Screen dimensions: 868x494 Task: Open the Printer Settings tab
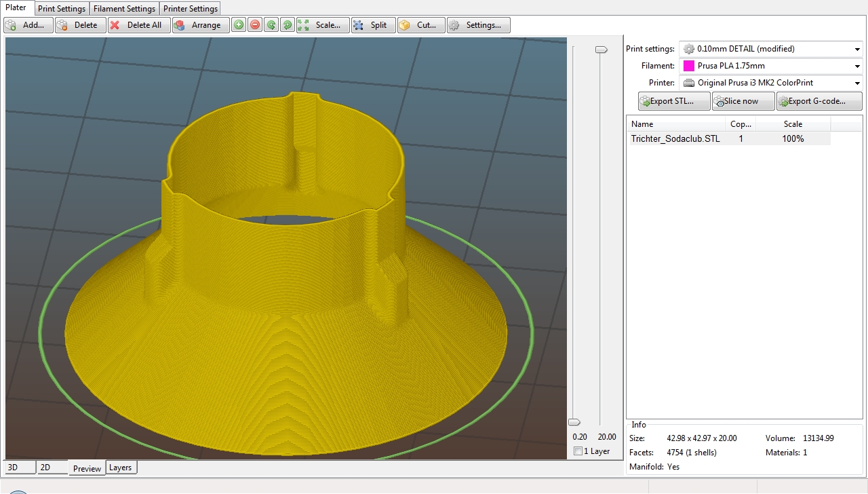pyautogui.click(x=191, y=9)
